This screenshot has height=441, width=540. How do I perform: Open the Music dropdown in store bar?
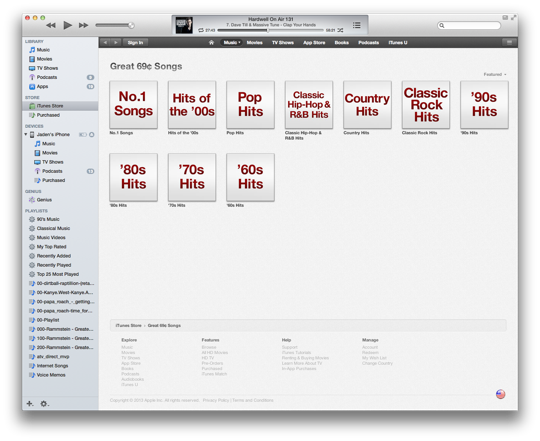(x=231, y=43)
